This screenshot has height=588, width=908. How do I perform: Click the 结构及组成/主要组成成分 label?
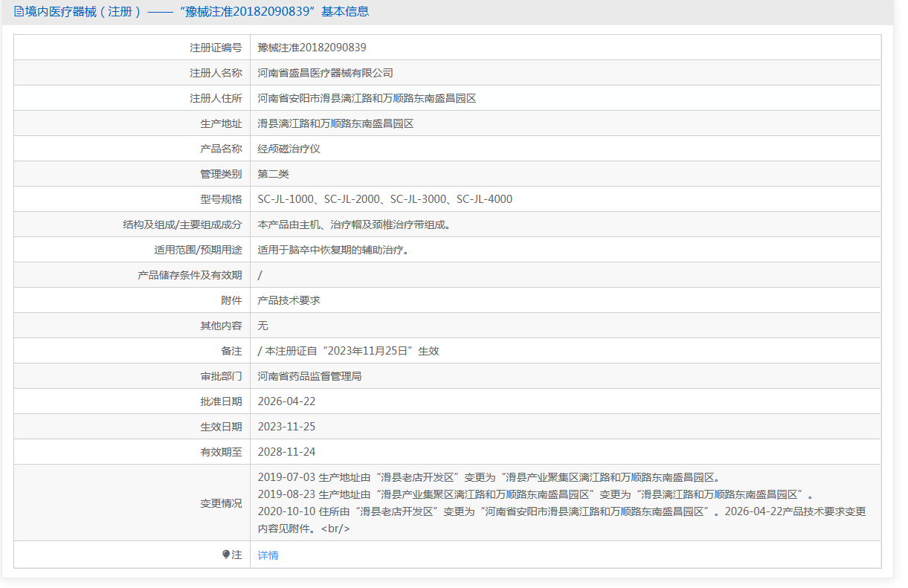(x=183, y=224)
